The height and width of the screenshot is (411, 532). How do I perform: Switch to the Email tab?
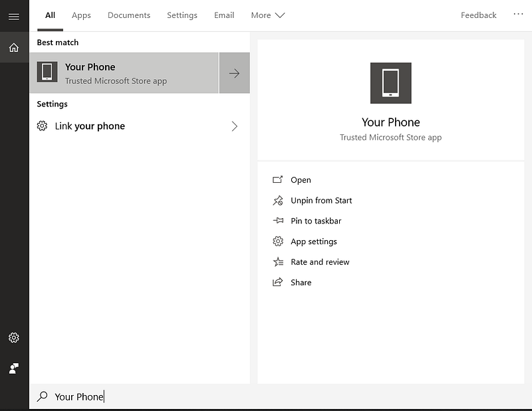click(224, 15)
